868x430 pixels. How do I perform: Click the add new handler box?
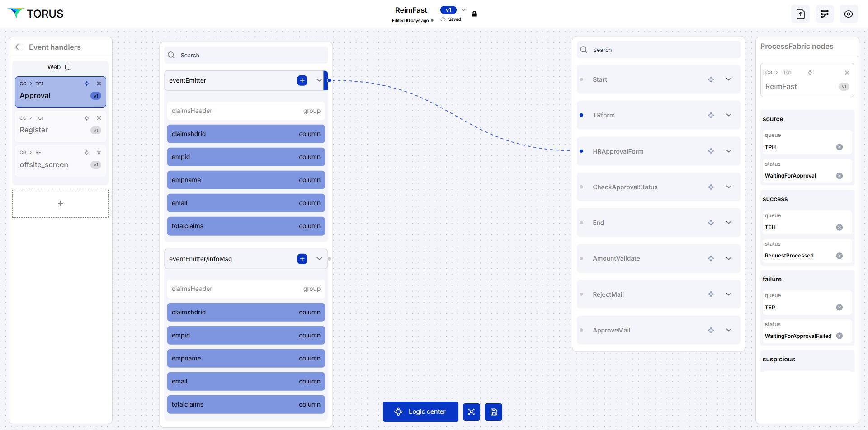click(61, 204)
